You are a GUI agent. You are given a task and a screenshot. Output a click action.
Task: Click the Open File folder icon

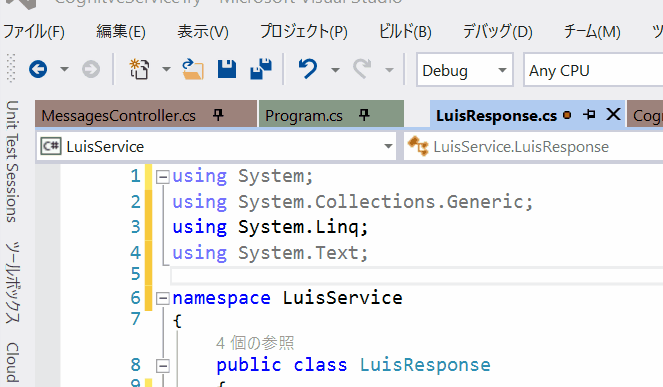point(193,69)
